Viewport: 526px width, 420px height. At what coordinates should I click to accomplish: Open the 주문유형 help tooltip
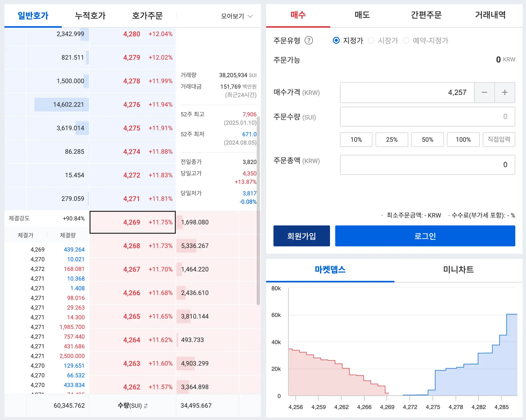click(x=309, y=41)
